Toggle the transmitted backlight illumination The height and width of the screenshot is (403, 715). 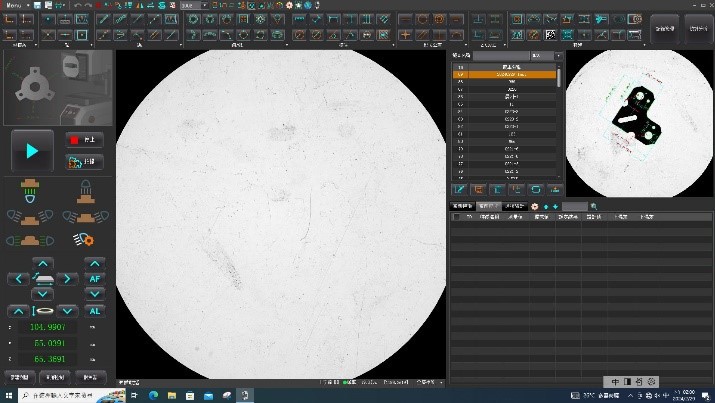(30, 191)
